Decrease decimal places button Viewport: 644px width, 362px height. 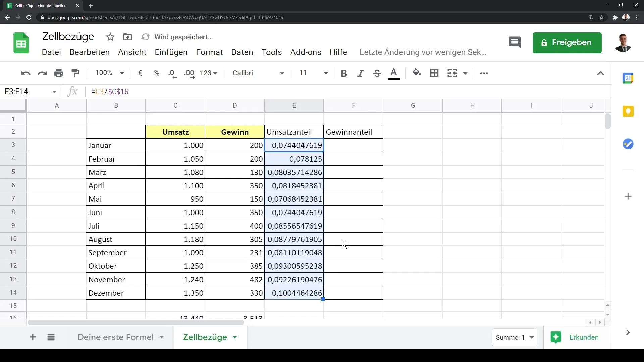point(172,74)
